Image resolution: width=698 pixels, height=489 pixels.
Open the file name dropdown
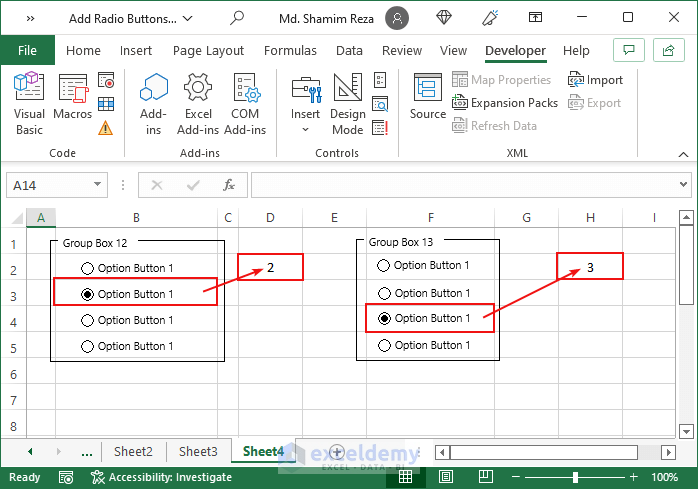(187, 19)
